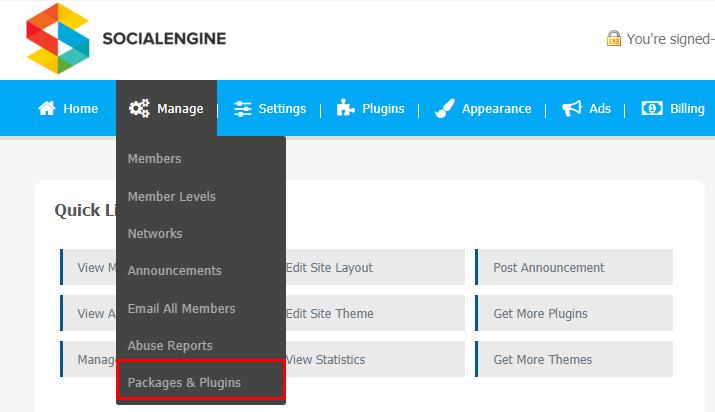Click the Manage gears icon
The width and height of the screenshot is (715, 412).
click(139, 108)
